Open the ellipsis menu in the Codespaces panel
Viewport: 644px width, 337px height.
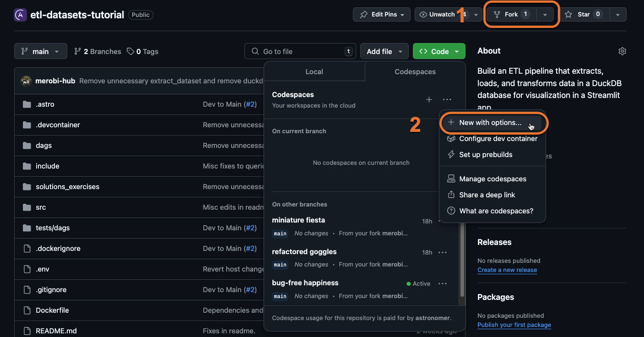[x=447, y=99]
